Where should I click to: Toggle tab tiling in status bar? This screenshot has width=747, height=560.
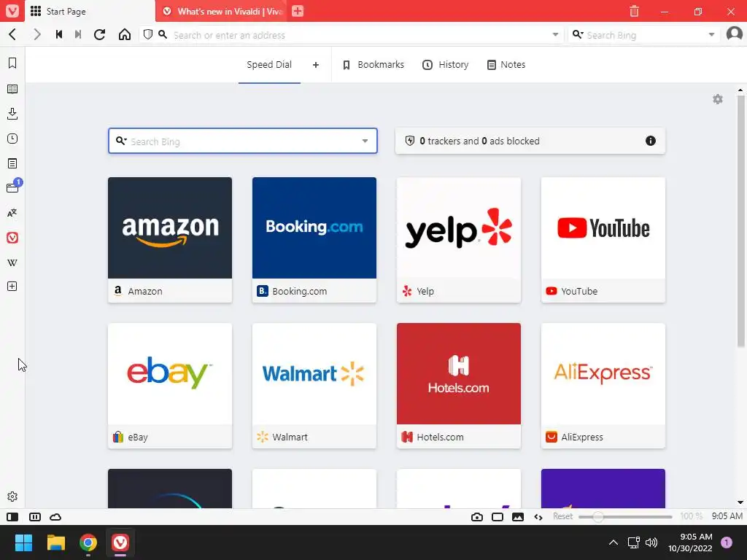point(35,517)
